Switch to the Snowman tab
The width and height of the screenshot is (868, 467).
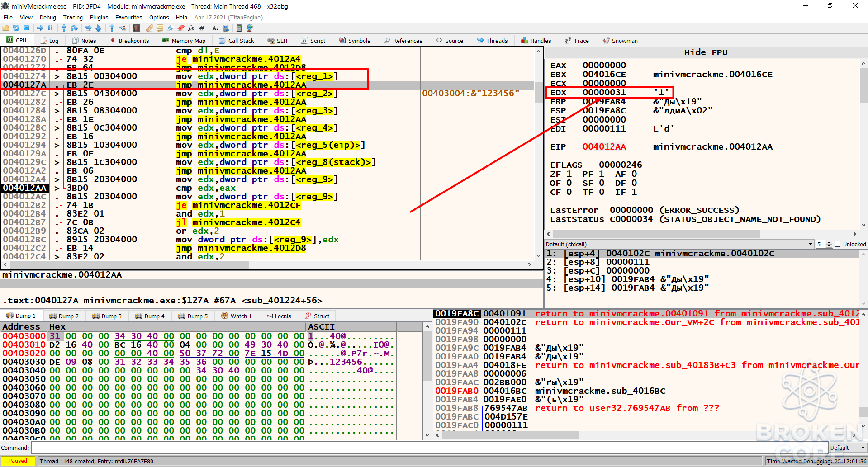(620, 41)
